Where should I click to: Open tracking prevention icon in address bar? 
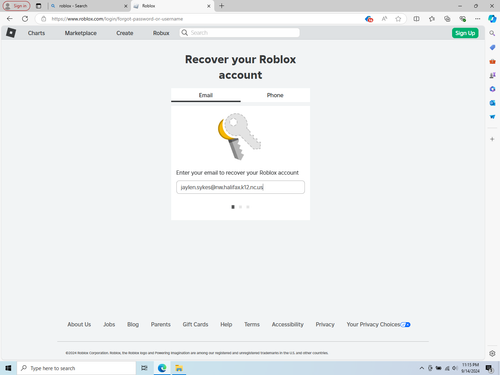coord(369,19)
